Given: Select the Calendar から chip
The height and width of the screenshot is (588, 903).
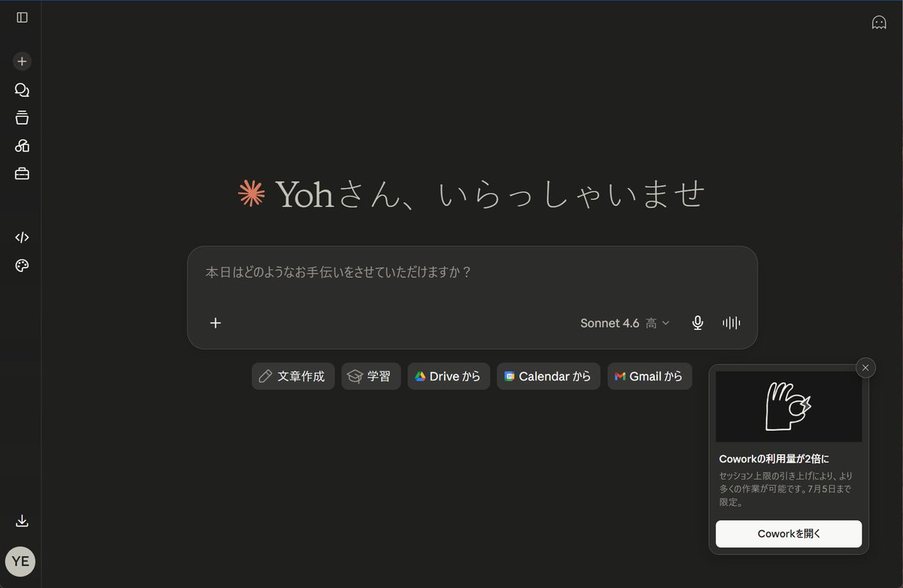Looking at the screenshot, I should [x=549, y=376].
